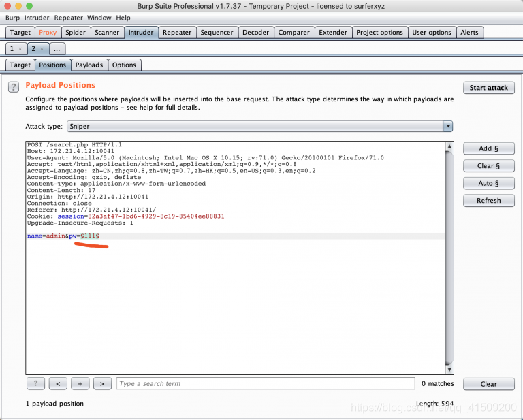Click the Auto § button
The height and width of the screenshot is (420, 523).
(x=489, y=183)
